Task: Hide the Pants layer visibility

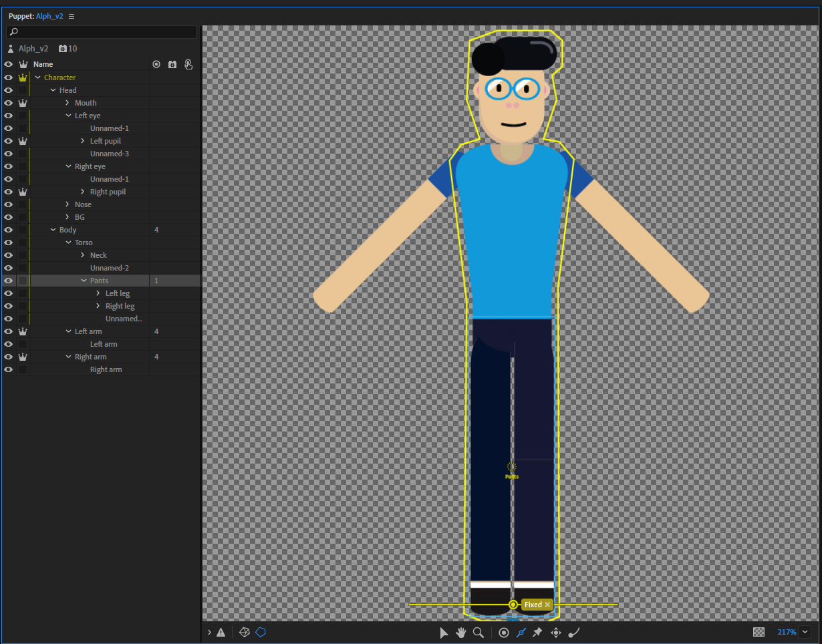Action: point(8,280)
